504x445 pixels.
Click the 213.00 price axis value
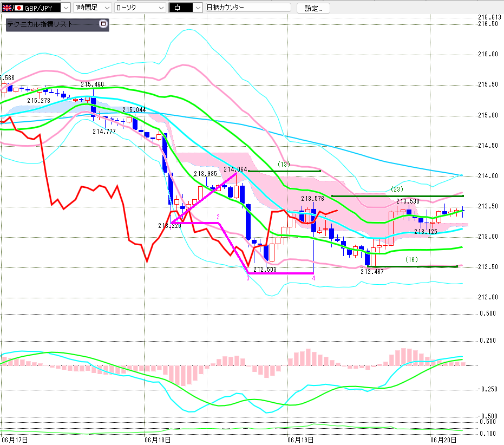(x=488, y=237)
